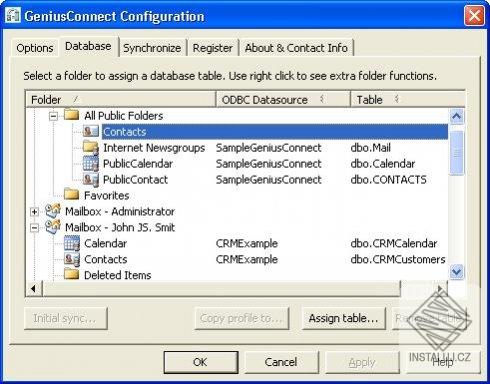Collapse the All Public Folders node
The width and height of the screenshot is (490, 384).
tap(53, 116)
